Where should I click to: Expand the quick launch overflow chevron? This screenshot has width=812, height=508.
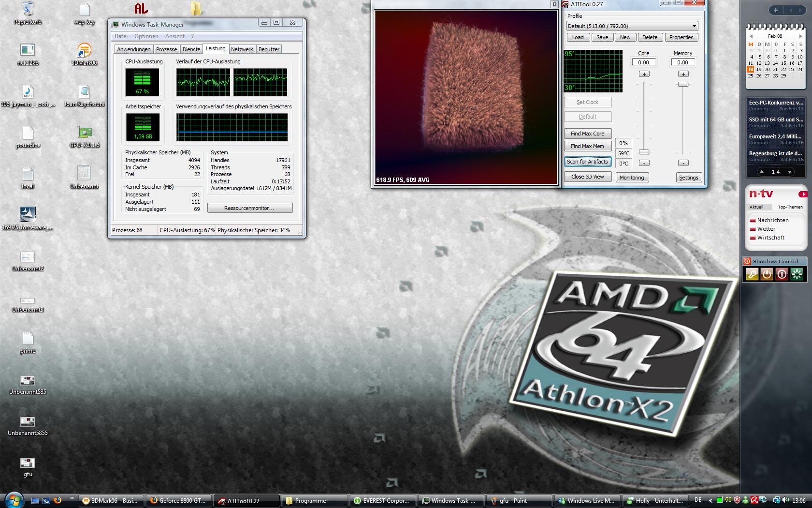point(72,499)
